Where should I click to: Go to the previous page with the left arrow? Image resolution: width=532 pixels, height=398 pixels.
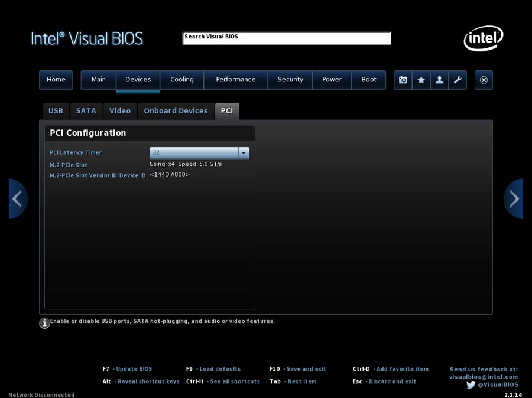[18, 198]
